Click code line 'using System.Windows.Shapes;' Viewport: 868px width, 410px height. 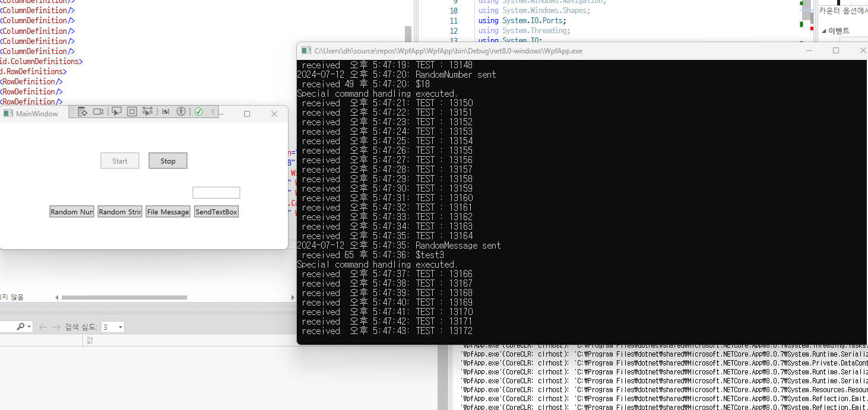534,11
